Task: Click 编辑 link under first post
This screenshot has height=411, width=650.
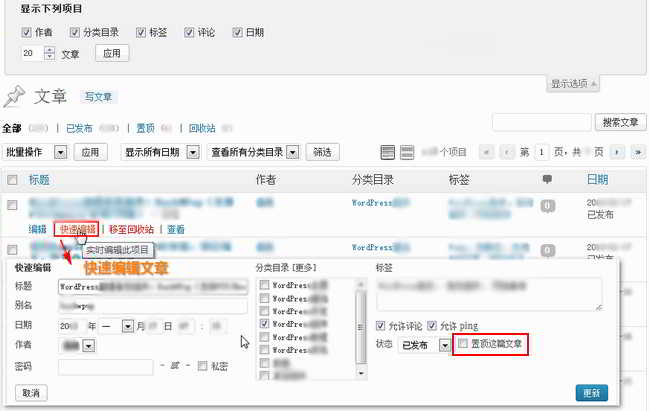Action: pyautogui.click(x=37, y=229)
